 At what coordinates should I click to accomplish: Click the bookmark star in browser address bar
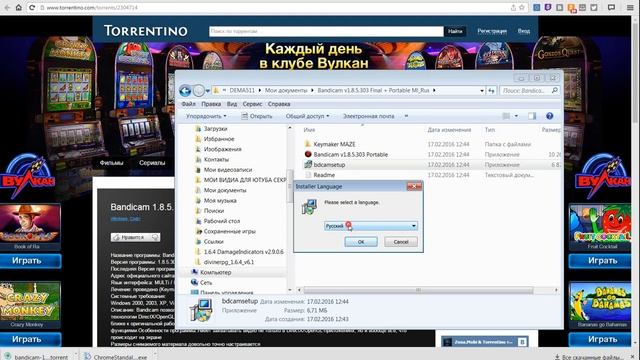click(522, 7)
